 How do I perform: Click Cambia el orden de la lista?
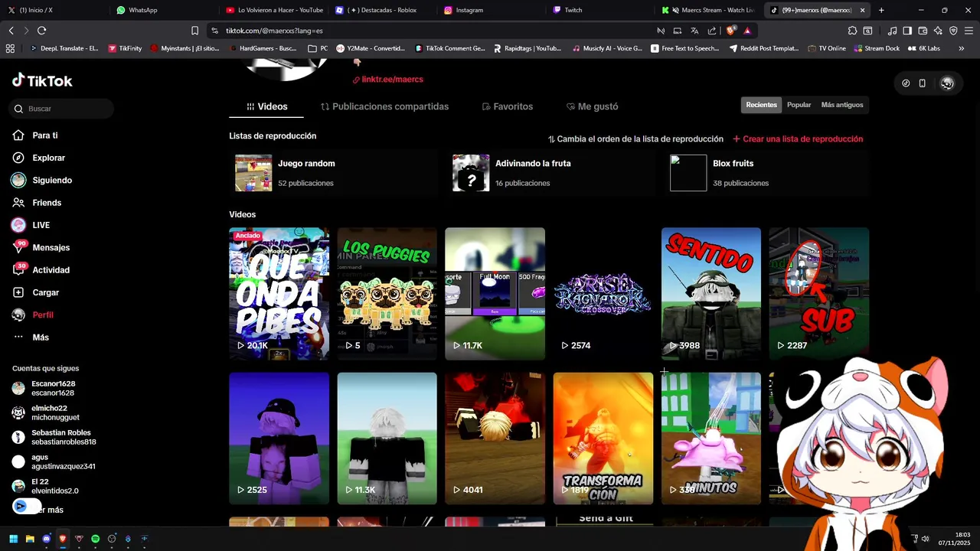(x=635, y=139)
